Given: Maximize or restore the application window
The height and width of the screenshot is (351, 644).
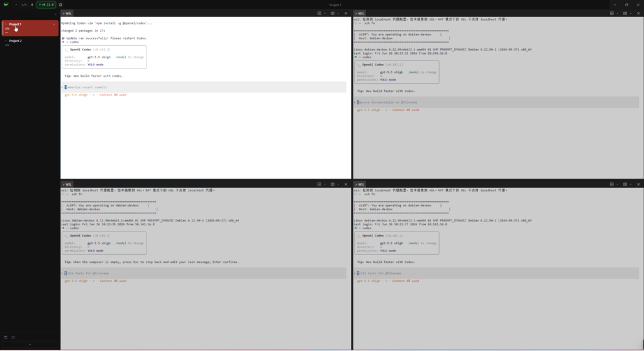Looking at the screenshot, I should point(626,5).
